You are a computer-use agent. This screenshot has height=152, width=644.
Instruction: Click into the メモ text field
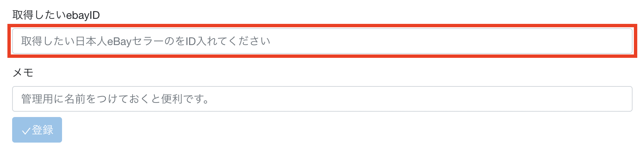[322, 99]
